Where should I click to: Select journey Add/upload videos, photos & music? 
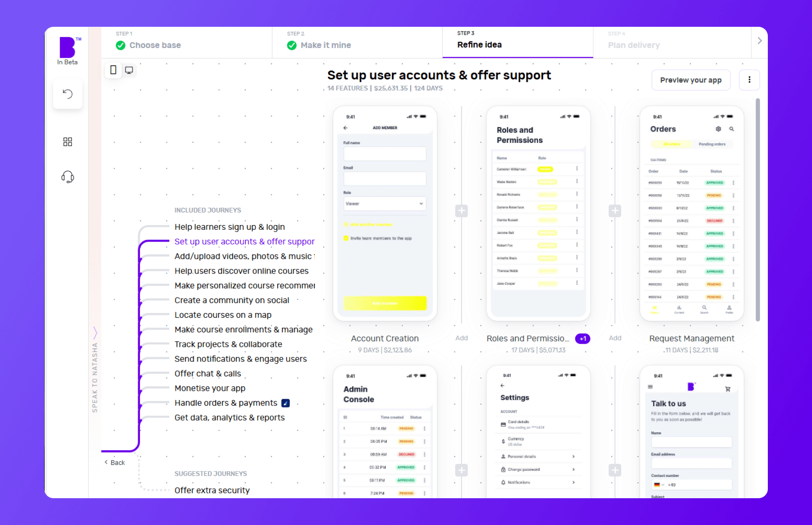pos(244,256)
